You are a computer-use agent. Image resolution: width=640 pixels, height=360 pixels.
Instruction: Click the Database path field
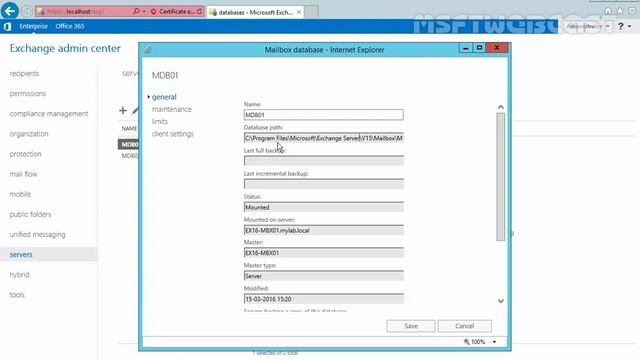(324, 138)
